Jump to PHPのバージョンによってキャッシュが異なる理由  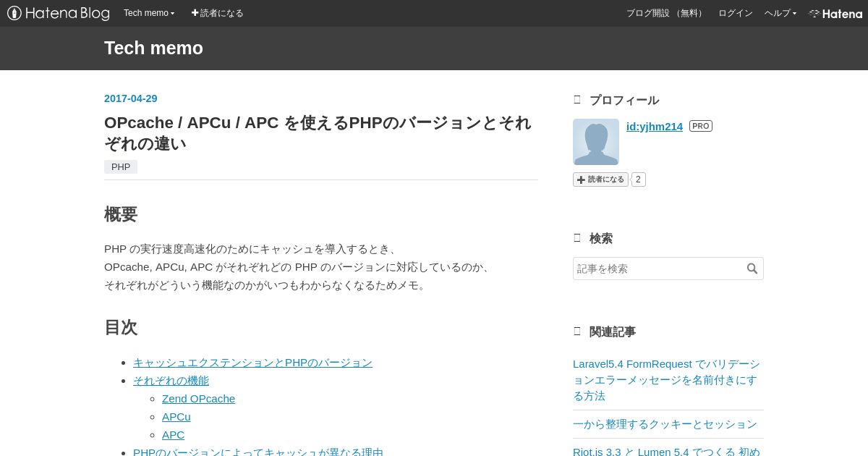point(258,452)
